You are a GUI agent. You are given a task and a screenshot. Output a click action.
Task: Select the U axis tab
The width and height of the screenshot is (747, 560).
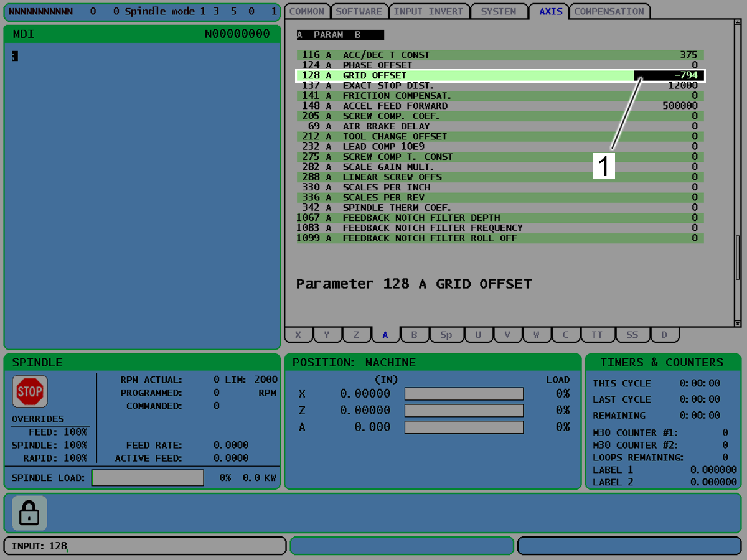click(478, 335)
